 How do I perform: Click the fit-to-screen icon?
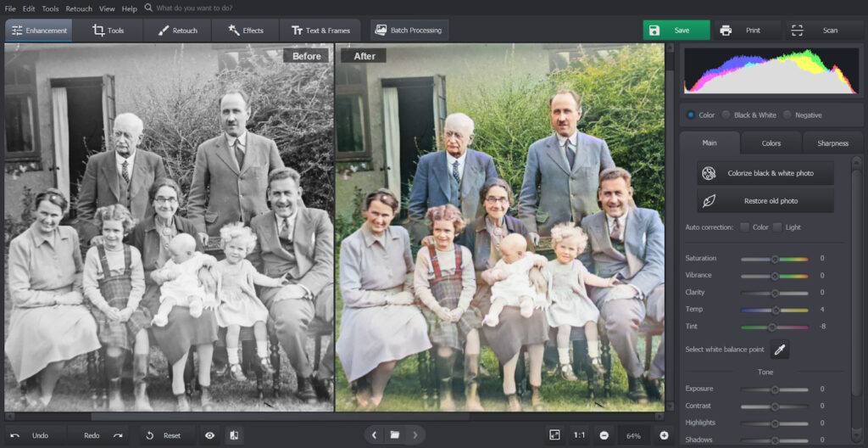(554, 435)
